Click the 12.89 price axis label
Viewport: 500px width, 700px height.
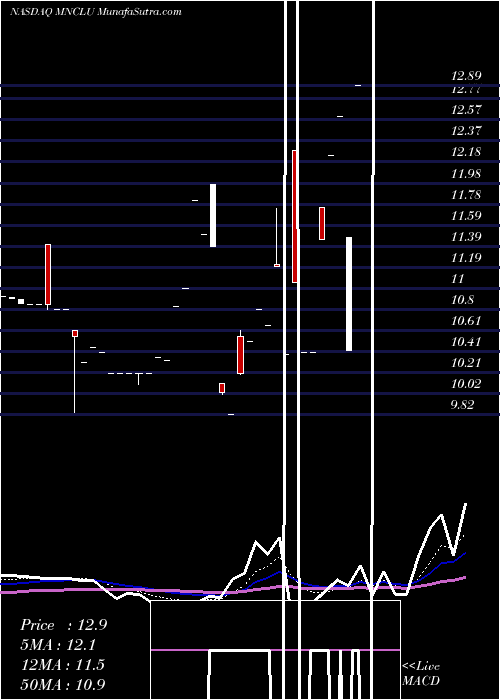pyautogui.click(x=466, y=76)
